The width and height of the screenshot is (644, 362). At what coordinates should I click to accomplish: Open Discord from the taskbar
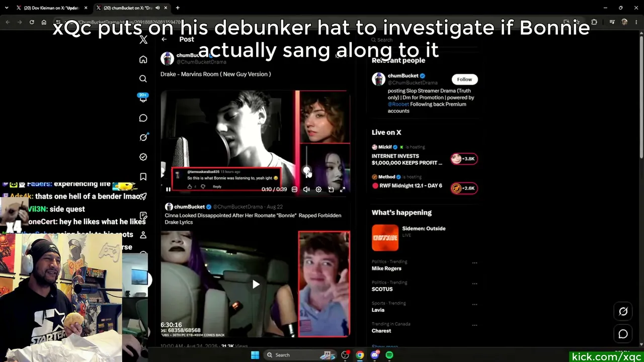375,355
